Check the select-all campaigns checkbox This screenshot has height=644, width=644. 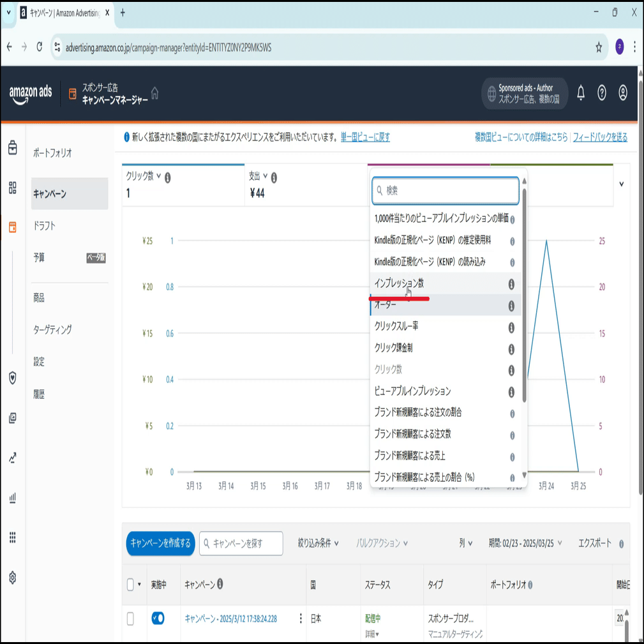point(130,585)
